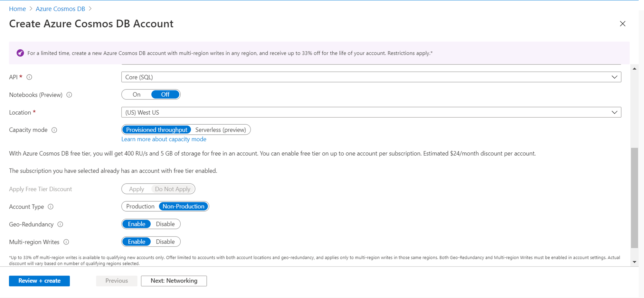Close the Create Azure Cosmos DB pane
644x298 pixels.
[x=622, y=24]
